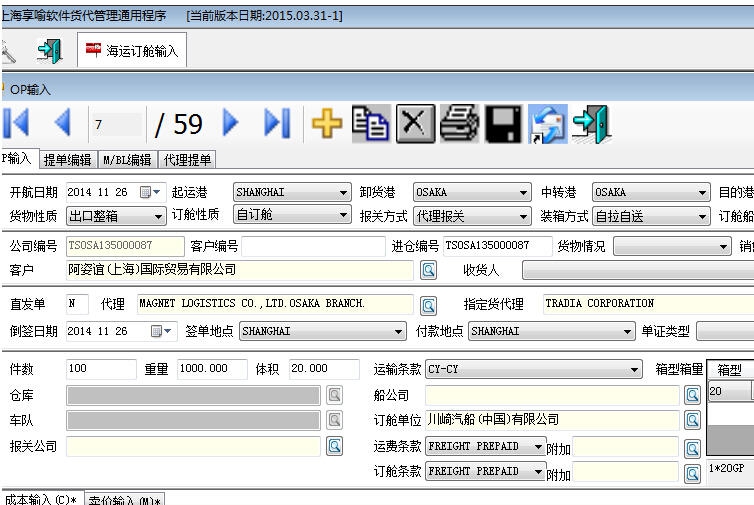Go to the previous record
Image resolution: width=754 pixels, height=505 pixels.
63,123
